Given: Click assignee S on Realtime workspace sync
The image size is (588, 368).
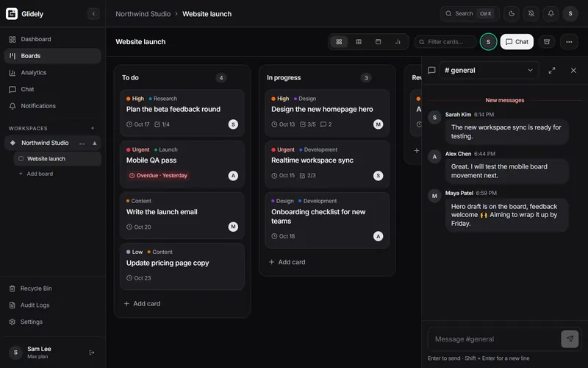Looking at the screenshot, I should click(x=379, y=175).
